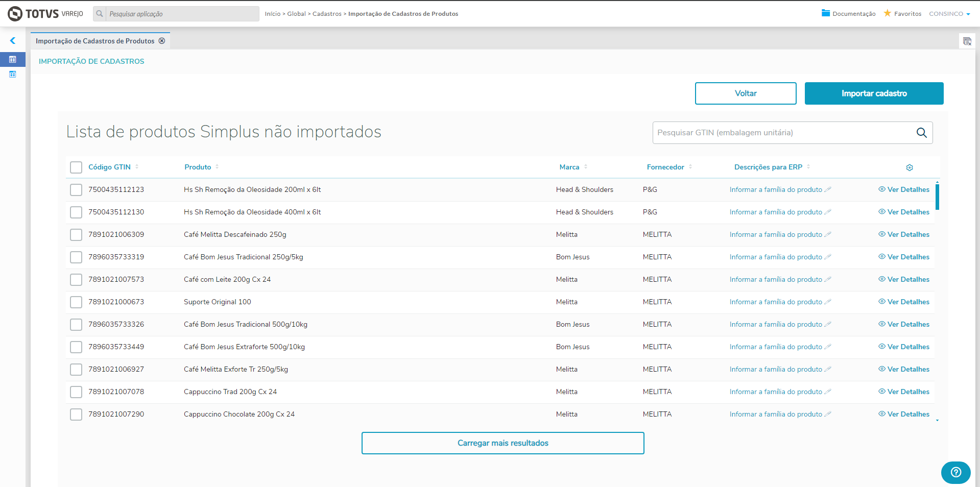This screenshot has height=487, width=980.
Task: Click the Pesquisar aplicação search field
Action: pyautogui.click(x=182, y=14)
